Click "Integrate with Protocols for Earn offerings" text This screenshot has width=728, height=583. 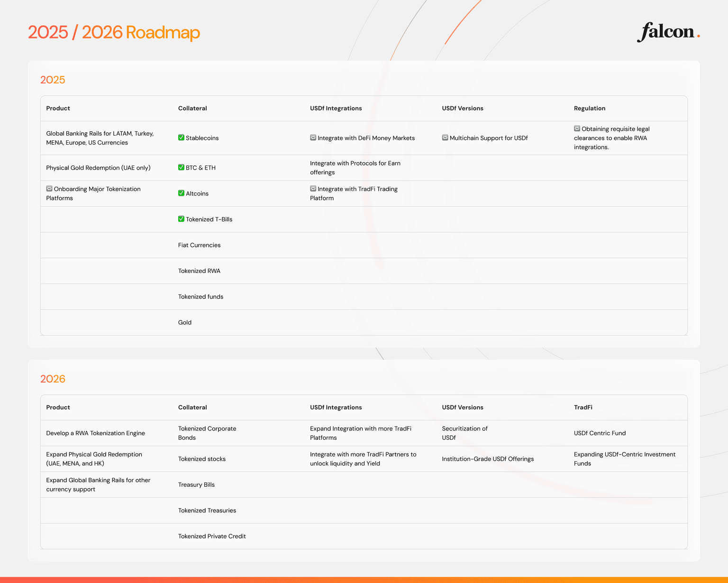point(355,168)
